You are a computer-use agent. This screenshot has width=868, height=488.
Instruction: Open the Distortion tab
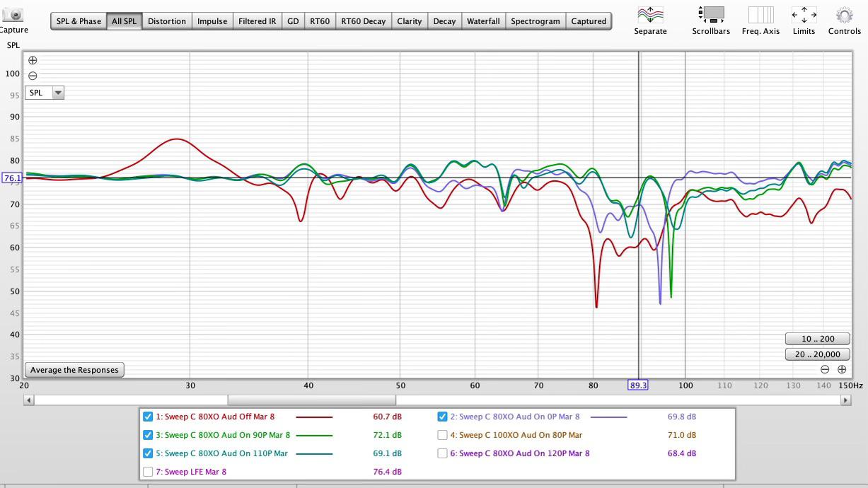click(x=167, y=21)
